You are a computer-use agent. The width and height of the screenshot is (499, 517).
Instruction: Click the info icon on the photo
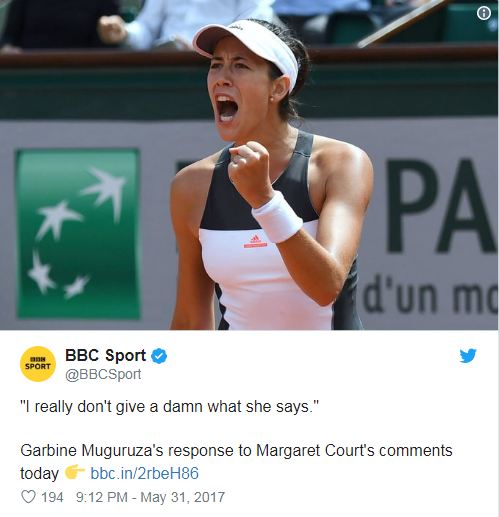(x=484, y=13)
